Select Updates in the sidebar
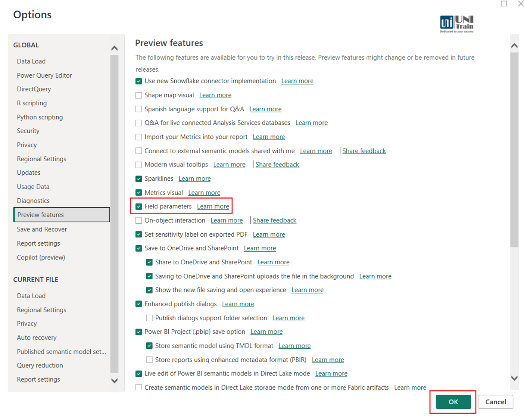The image size is (524, 420). [x=29, y=173]
